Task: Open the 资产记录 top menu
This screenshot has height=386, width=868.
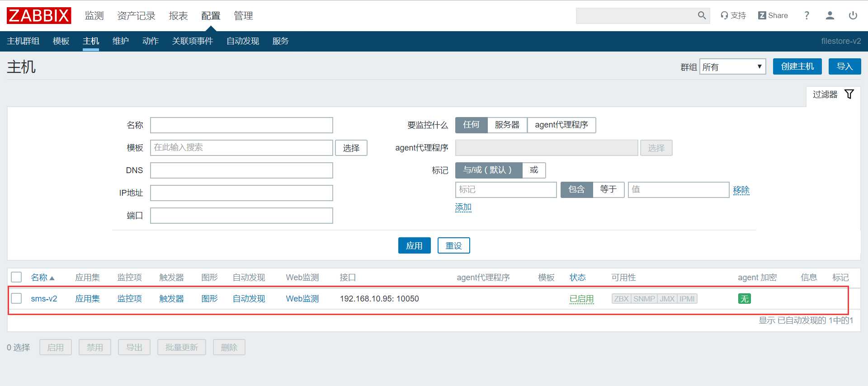Action: click(x=136, y=16)
